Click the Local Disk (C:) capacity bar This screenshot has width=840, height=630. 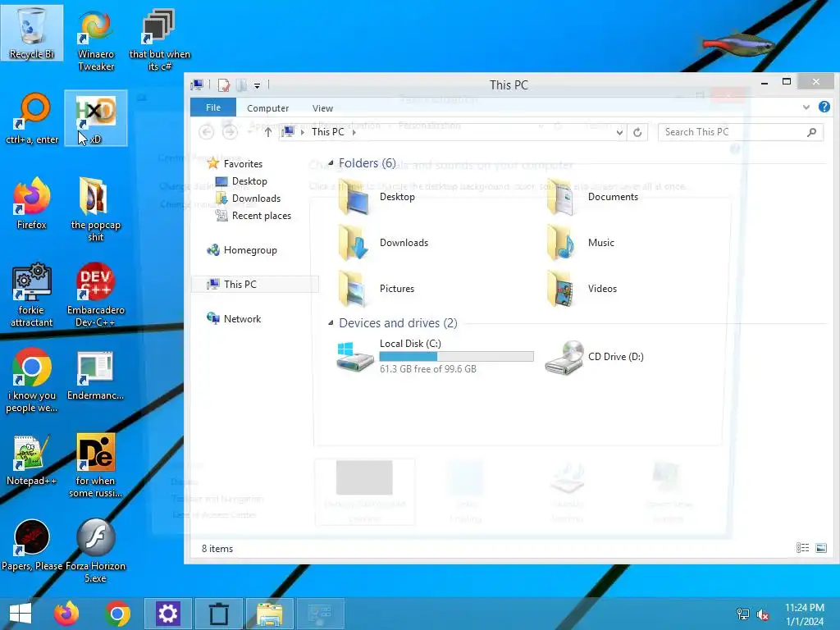click(x=456, y=356)
